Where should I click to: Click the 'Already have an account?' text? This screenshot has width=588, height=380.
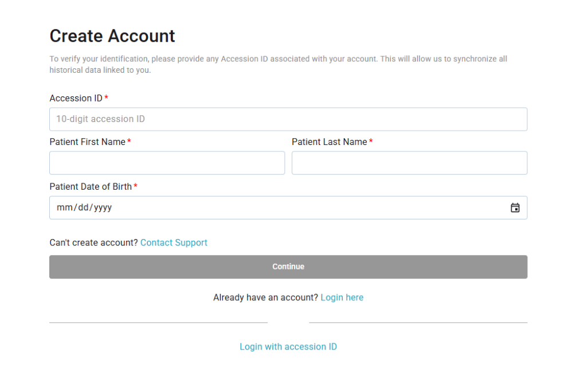tap(265, 297)
